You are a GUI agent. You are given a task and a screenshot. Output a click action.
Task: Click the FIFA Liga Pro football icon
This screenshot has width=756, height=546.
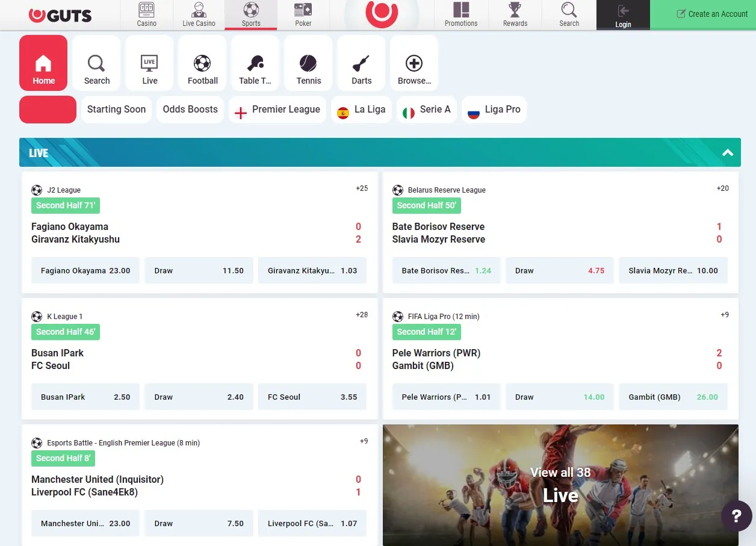click(x=398, y=317)
